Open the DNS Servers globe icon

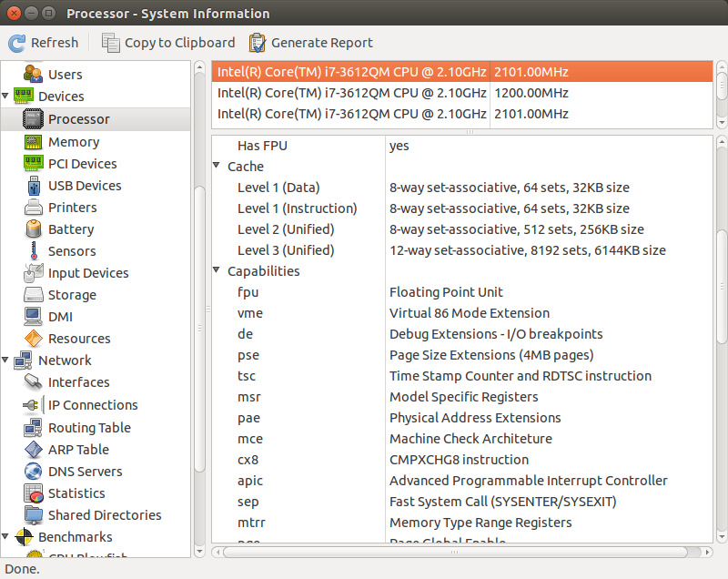[34, 472]
